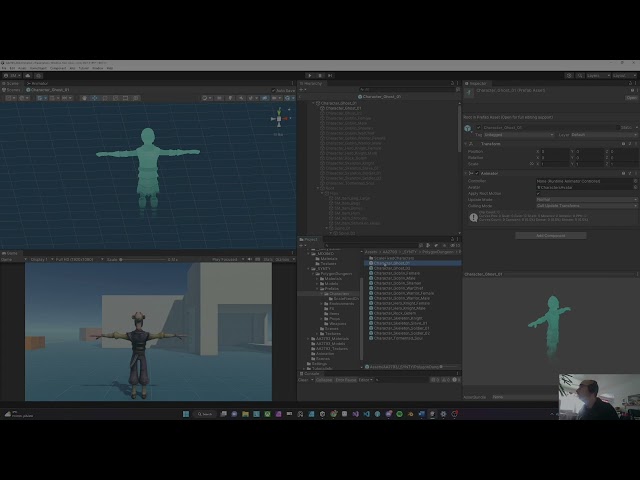Toggle the Console Collapse button
This screenshot has height=480, width=640.
(324, 380)
